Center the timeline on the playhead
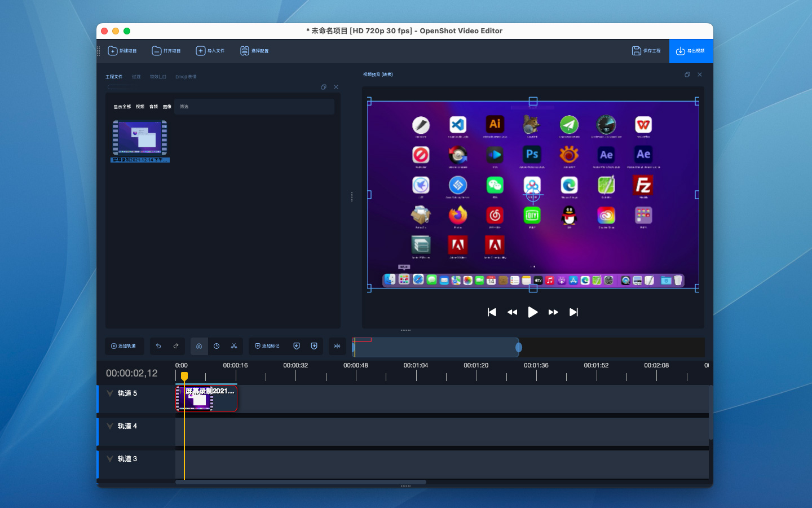The width and height of the screenshot is (812, 508). click(x=337, y=346)
